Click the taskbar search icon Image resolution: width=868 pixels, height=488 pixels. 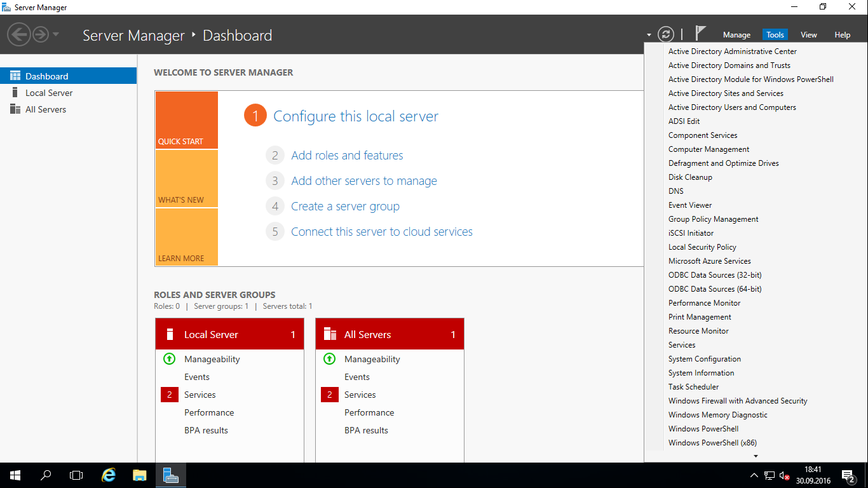(46, 475)
